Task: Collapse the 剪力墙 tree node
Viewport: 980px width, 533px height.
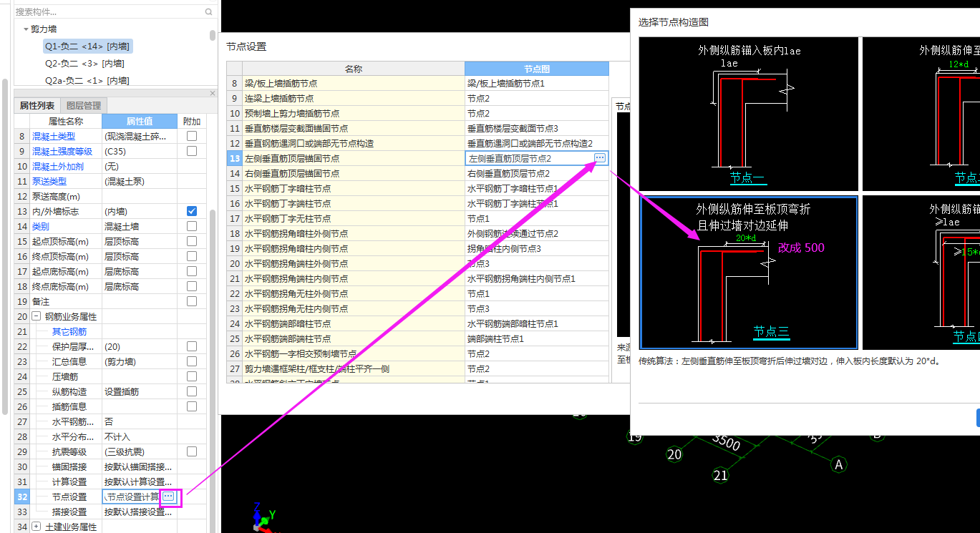Action: [26, 29]
